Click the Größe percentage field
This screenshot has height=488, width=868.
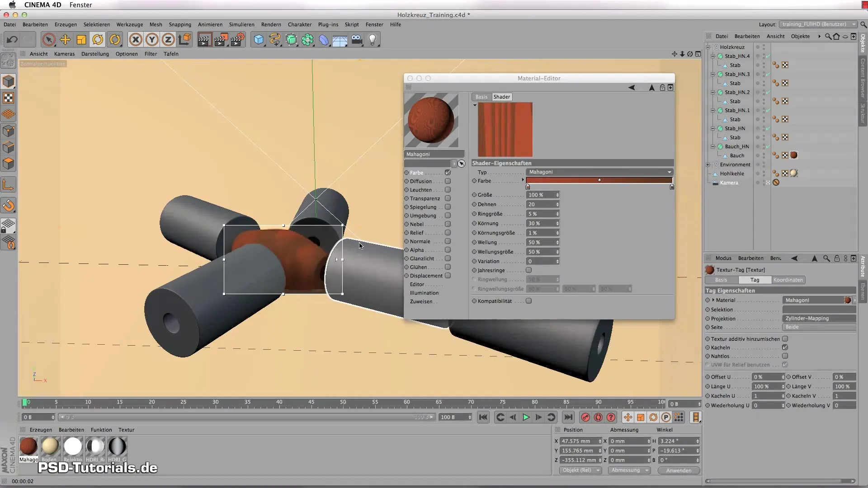point(542,195)
